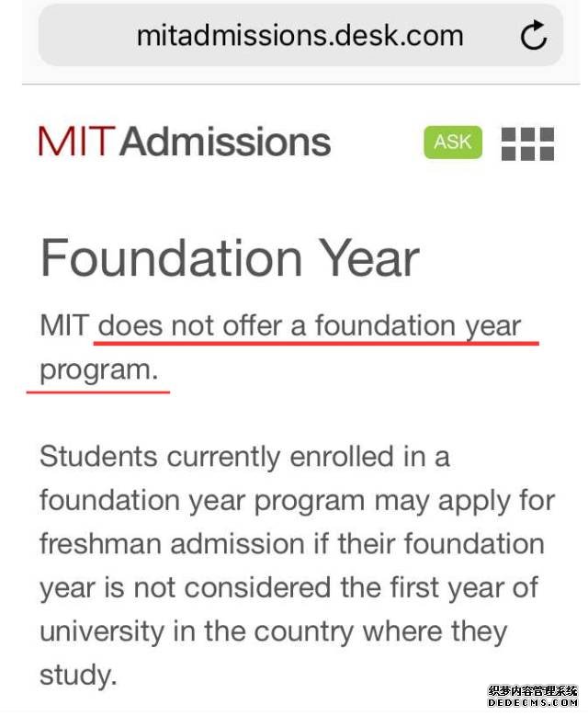Viewport: 588px width, 716px height.
Task: Click the underlined 'does not offer a foundation year' text
Action: click(x=310, y=326)
